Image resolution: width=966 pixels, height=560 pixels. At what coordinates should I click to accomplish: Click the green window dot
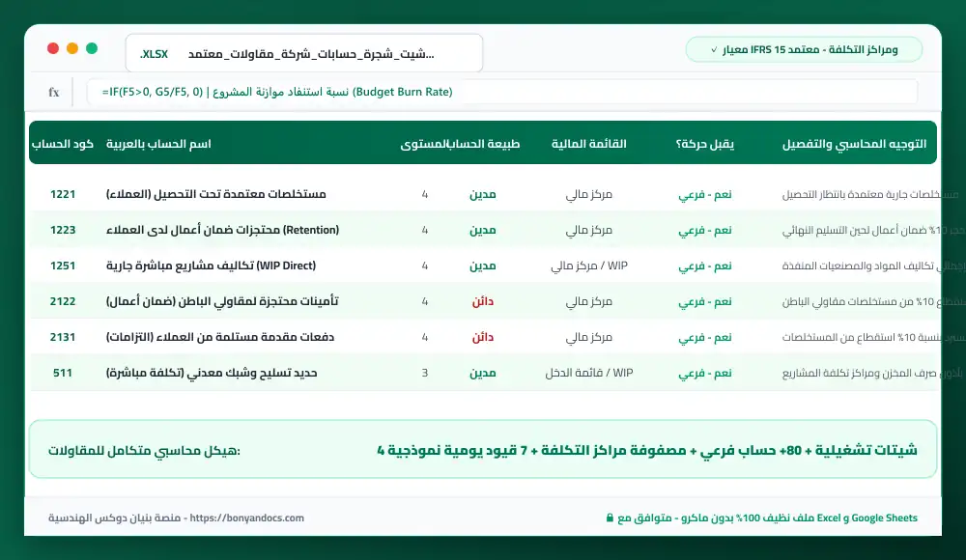tap(92, 48)
